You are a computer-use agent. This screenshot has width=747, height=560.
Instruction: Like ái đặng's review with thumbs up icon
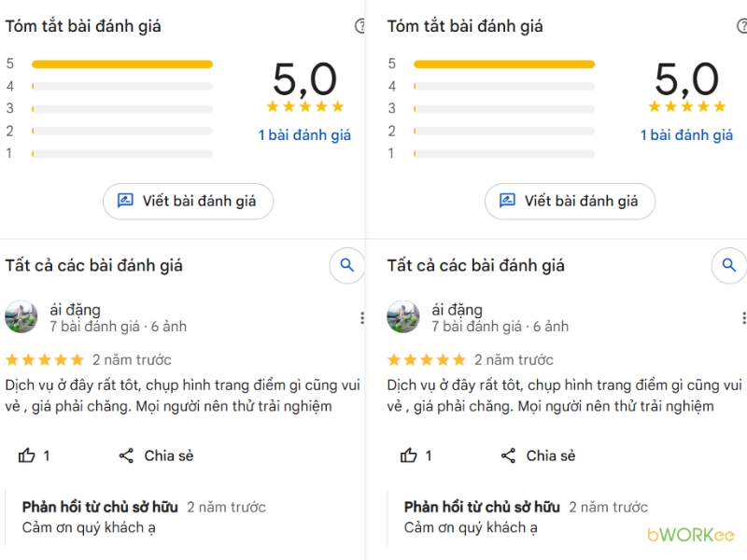(x=26, y=456)
